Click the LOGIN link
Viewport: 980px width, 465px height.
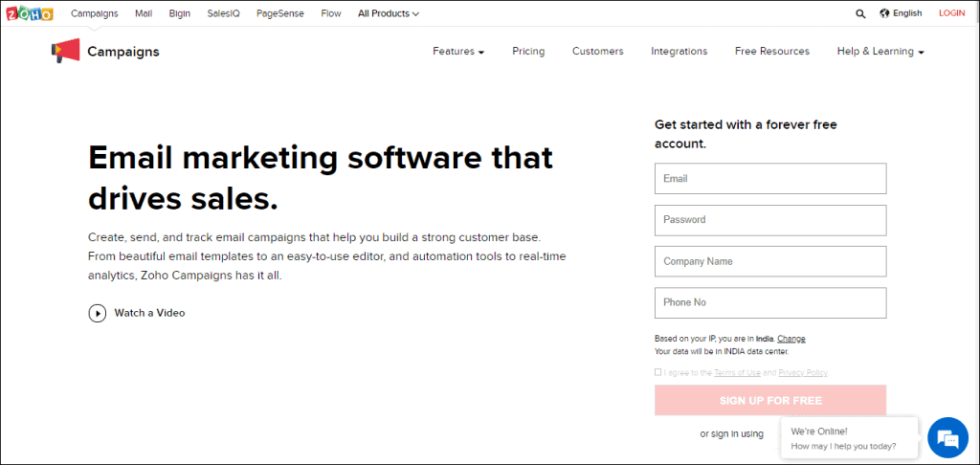pos(951,13)
